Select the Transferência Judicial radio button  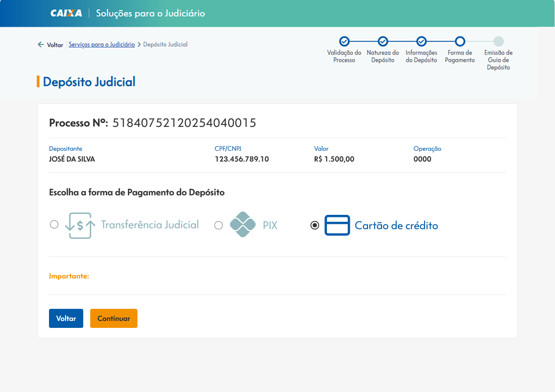[54, 224]
